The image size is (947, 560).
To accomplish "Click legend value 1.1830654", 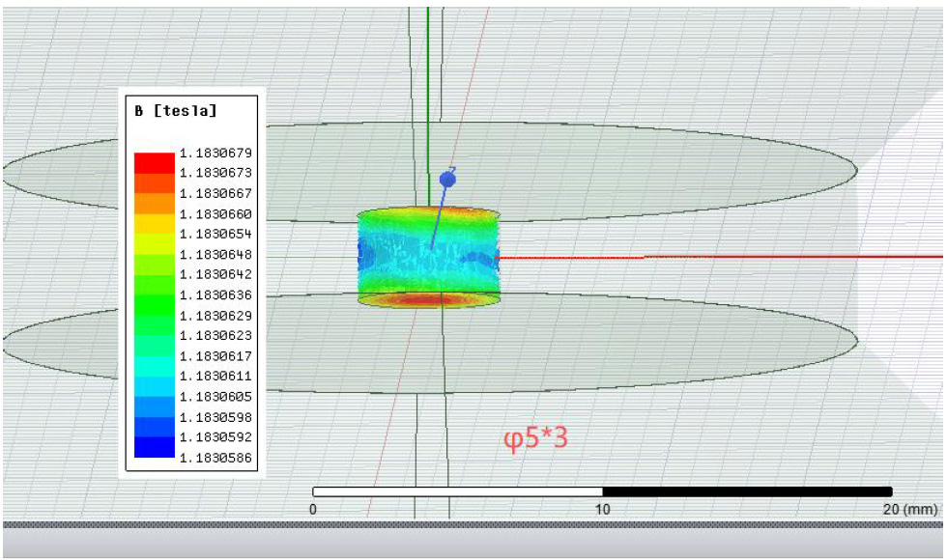I will pos(215,234).
